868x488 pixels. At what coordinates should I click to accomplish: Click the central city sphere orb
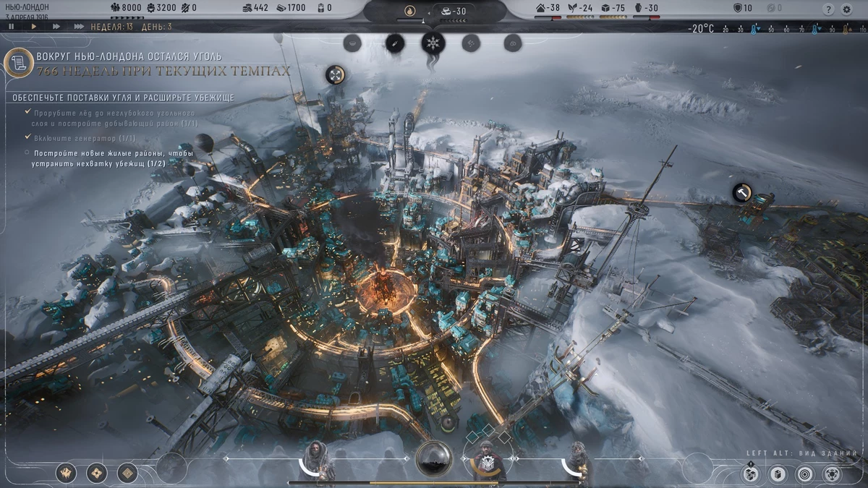click(434, 458)
